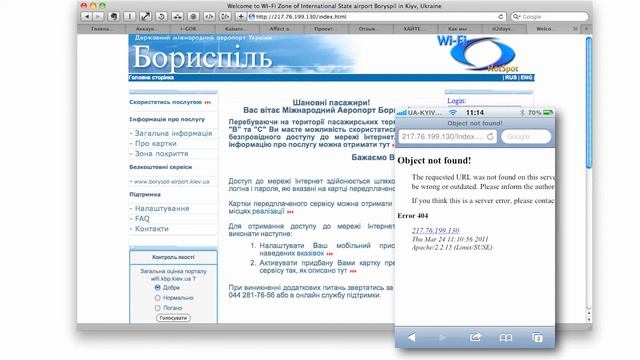Tap the iPhone Safari back arrow

point(411,338)
